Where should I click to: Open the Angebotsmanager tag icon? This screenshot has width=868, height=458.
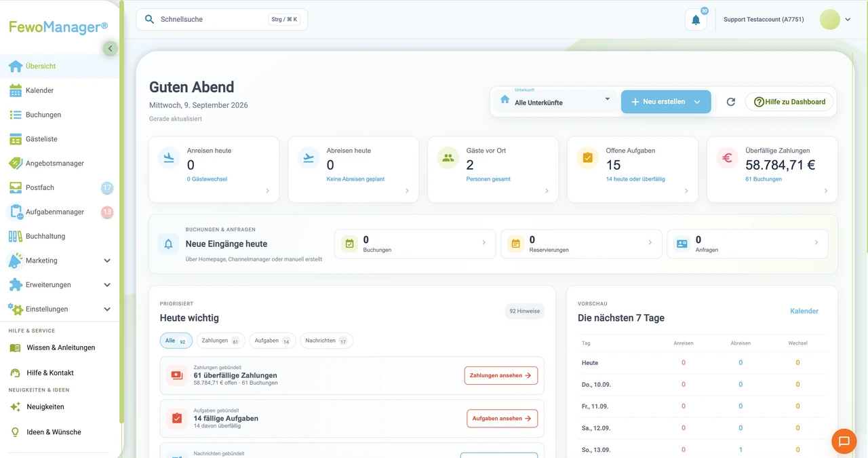[15, 164]
